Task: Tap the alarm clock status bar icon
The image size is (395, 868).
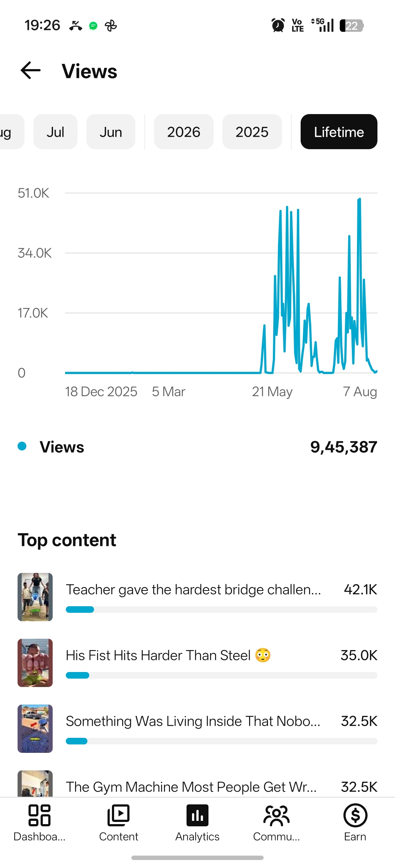Action: 278,26
